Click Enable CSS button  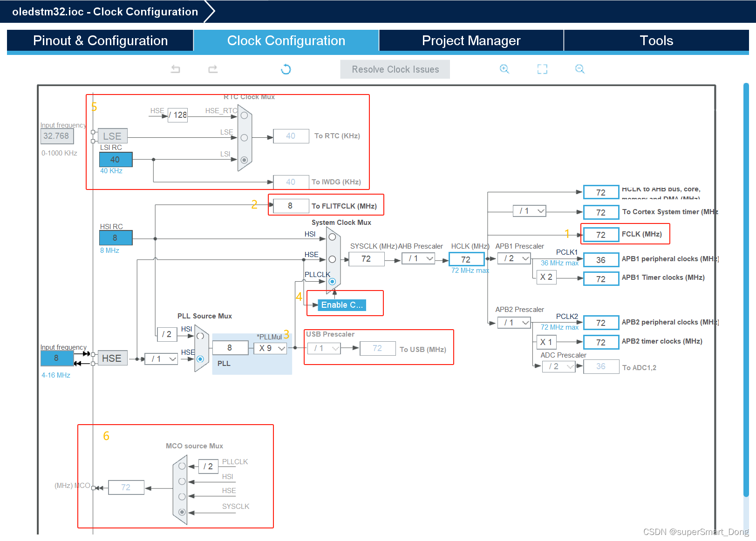pos(342,305)
